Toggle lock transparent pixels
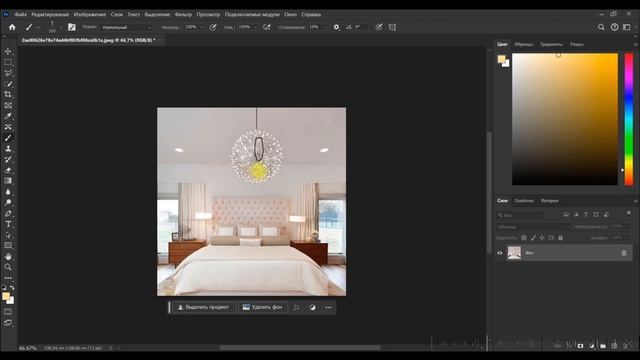640x360 pixels. click(x=524, y=238)
